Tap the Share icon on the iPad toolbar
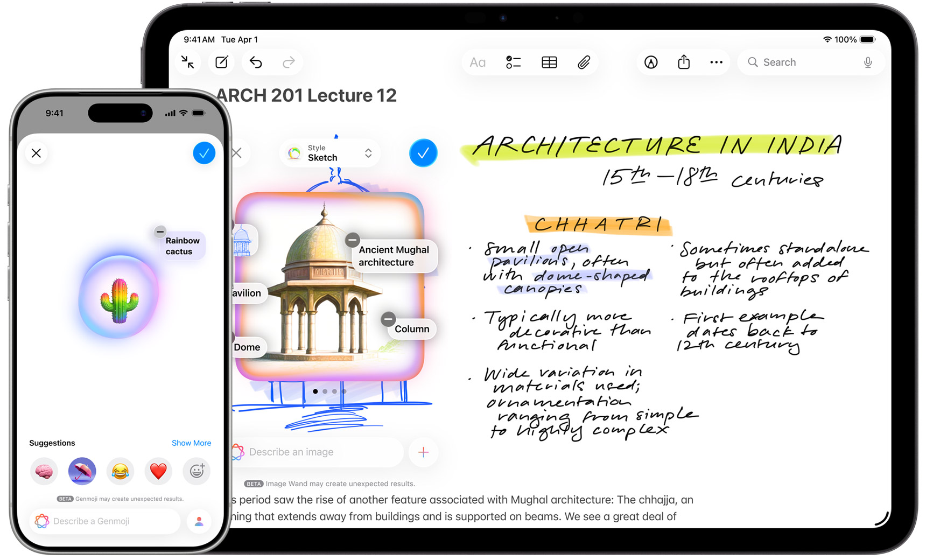Screen dimensions: 926x560 pos(683,62)
